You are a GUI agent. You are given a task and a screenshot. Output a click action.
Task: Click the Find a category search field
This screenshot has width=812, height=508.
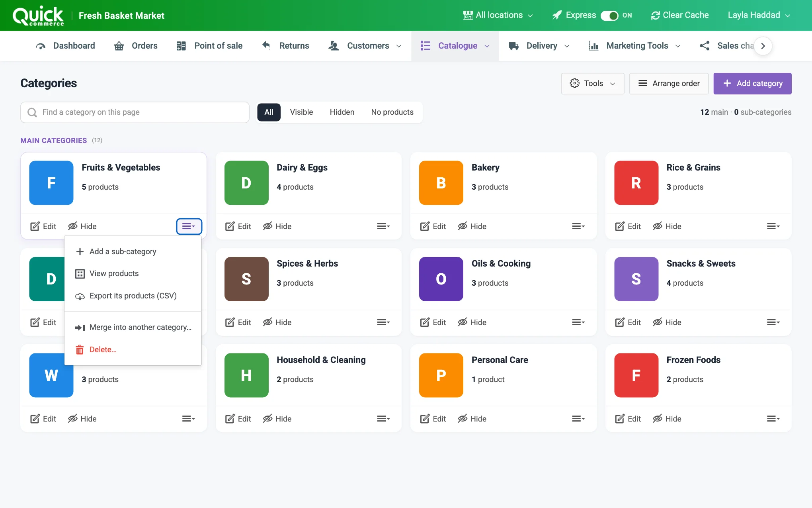pos(135,112)
